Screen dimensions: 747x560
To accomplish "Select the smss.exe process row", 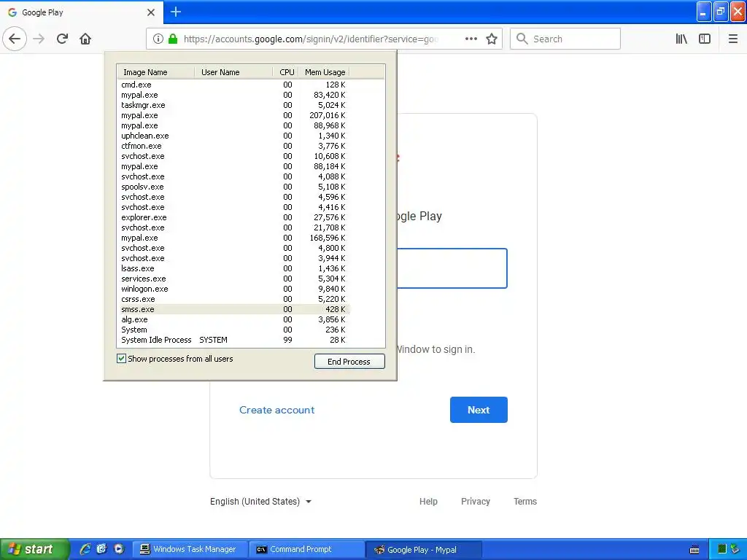I will coord(233,309).
